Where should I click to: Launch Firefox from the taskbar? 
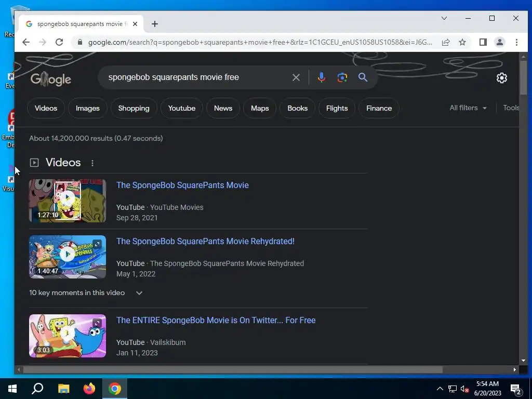pyautogui.click(x=89, y=389)
